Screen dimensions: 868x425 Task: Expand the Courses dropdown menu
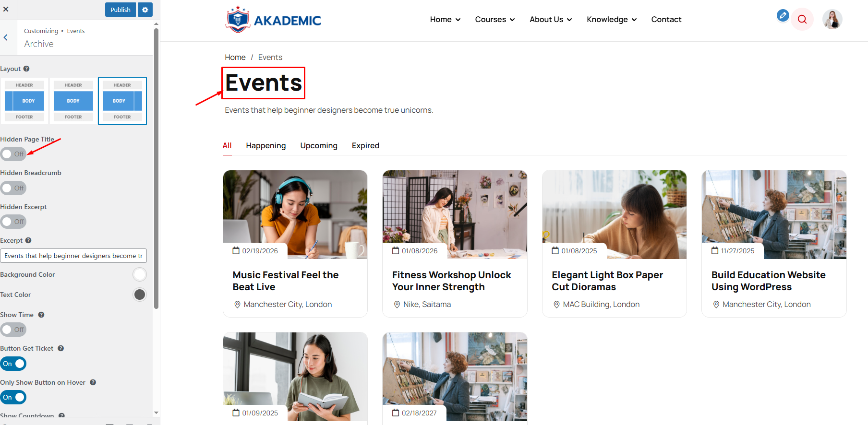click(495, 20)
